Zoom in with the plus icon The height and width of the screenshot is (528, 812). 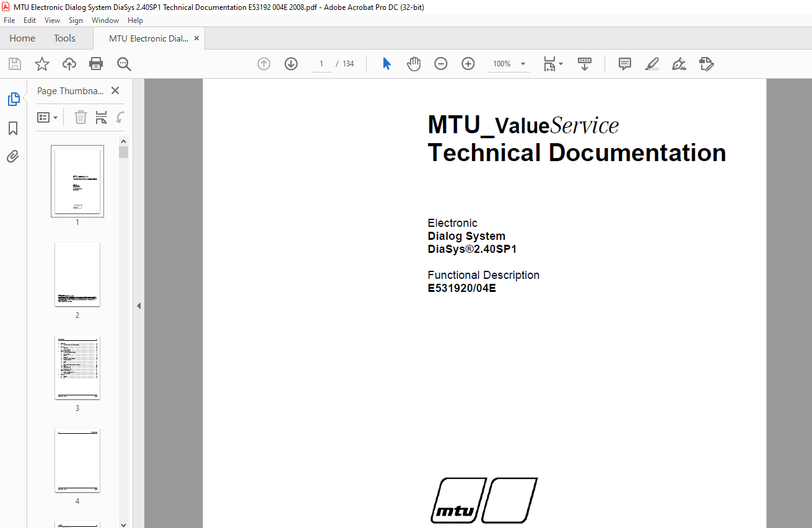tap(468, 64)
